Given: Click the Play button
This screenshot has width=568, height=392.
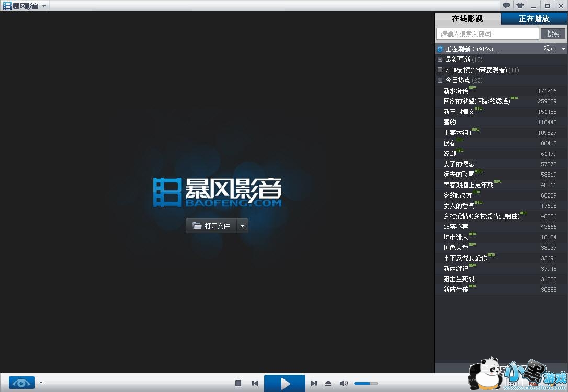Looking at the screenshot, I should click(285, 383).
